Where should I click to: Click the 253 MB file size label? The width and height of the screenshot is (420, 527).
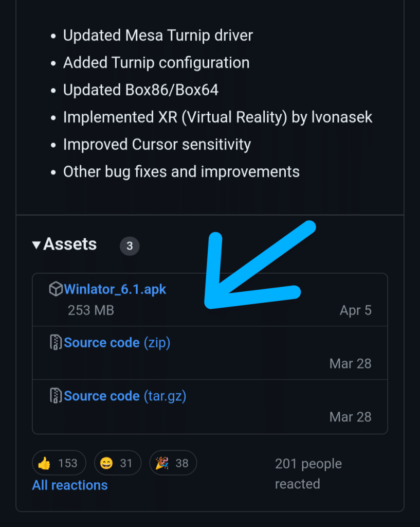(x=91, y=310)
